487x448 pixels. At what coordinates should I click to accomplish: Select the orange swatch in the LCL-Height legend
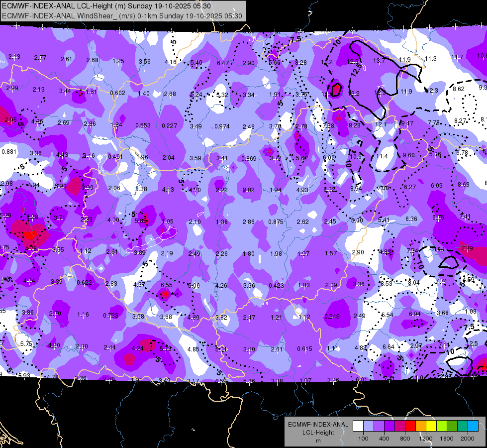421,426
